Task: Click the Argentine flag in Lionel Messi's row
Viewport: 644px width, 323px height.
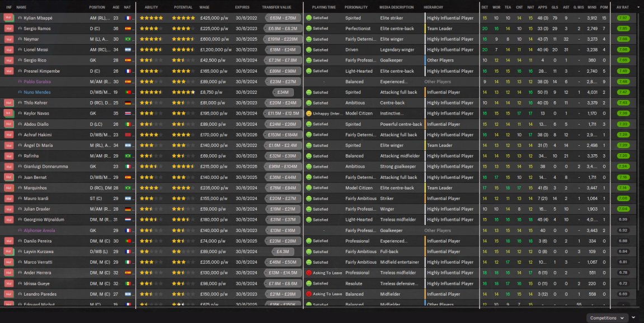Action: [x=128, y=50]
